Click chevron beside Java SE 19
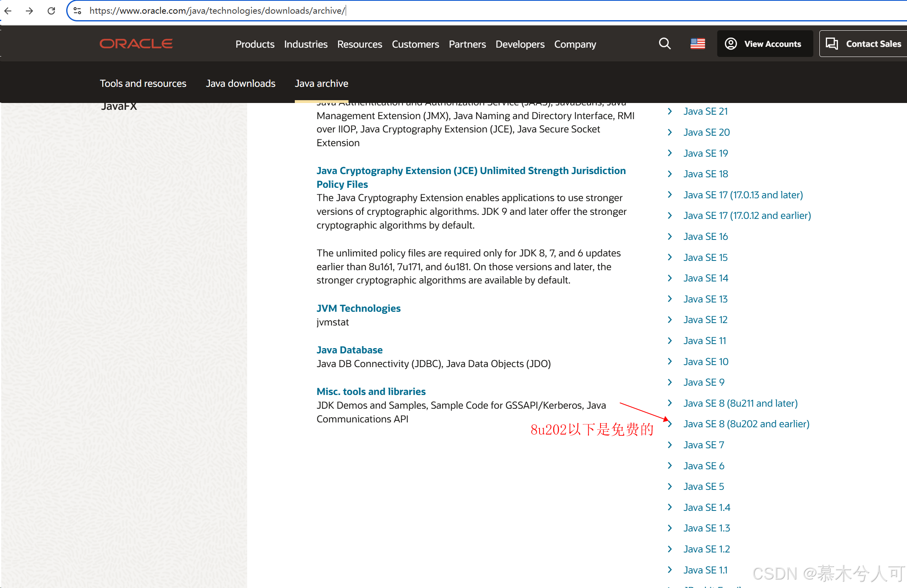This screenshot has height=588, width=907. [x=670, y=153]
